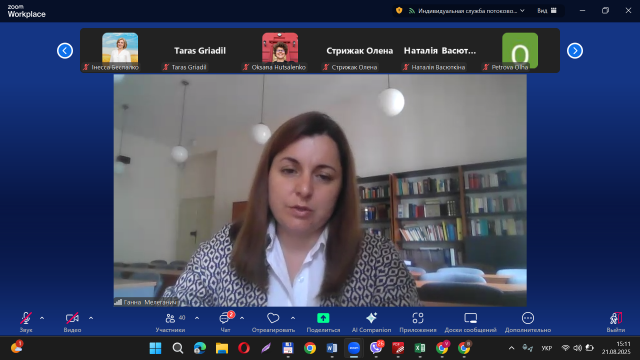Open Wi-Fi network settings in tray
The width and height of the screenshot is (640, 360).
[x=565, y=348]
